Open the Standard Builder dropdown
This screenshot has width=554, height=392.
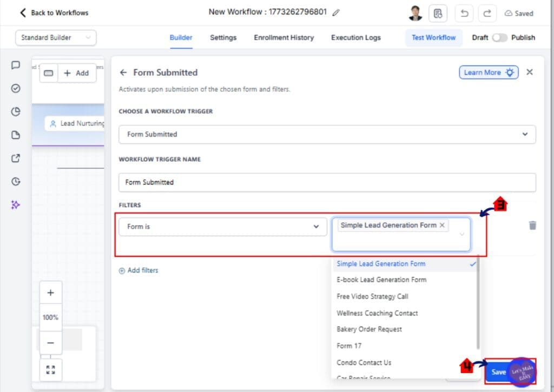tap(56, 37)
